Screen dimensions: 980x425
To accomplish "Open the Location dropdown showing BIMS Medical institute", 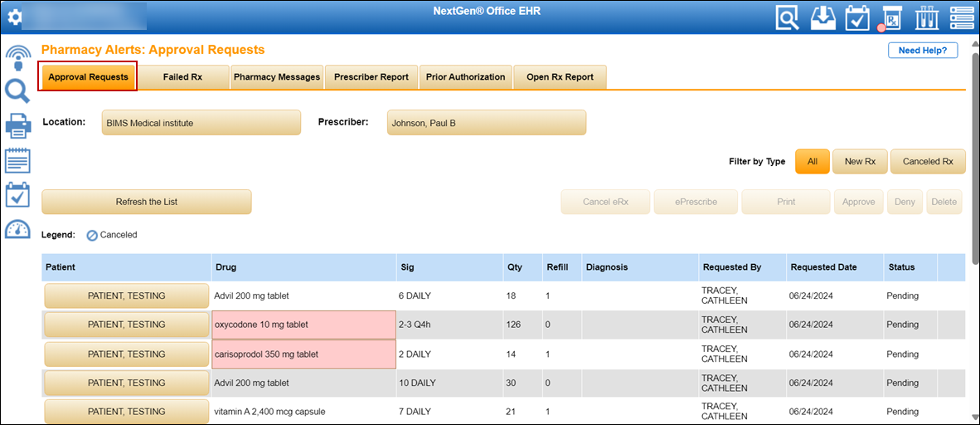I will click(201, 123).
